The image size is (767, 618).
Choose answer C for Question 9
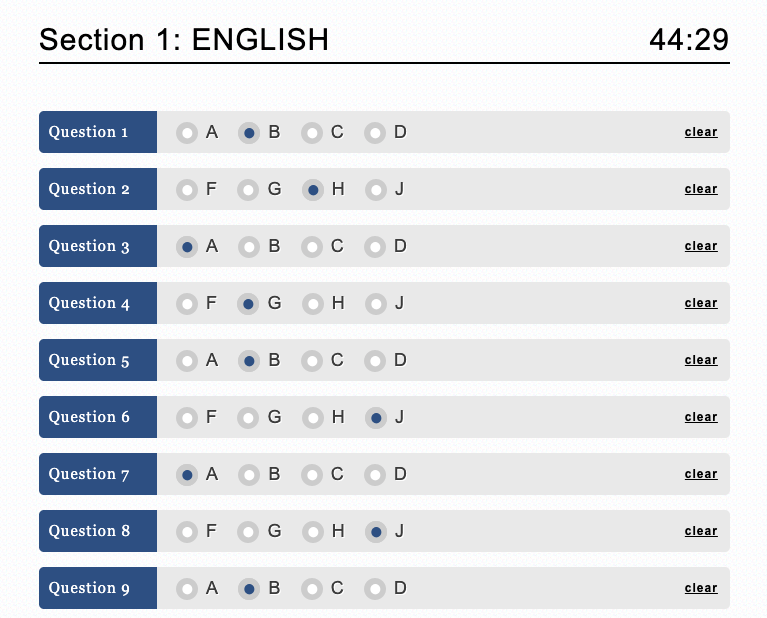(x=312, y=589)
